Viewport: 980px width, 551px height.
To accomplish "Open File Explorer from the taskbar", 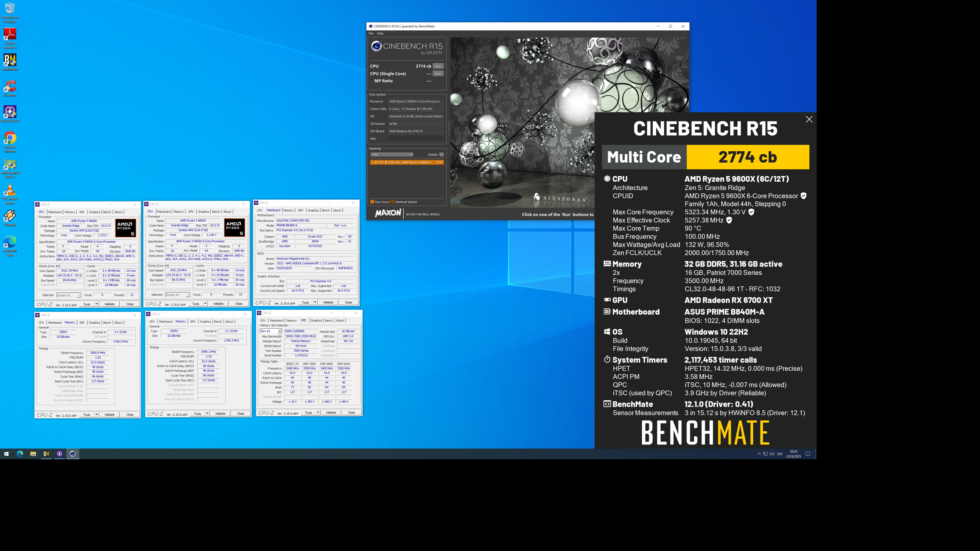I will pyautogui.click(x=33, y=454).
